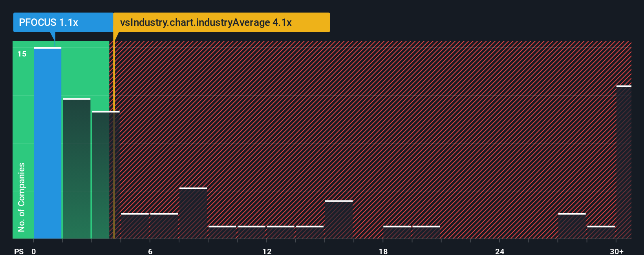Screen dimensions: 644x255
Task: Click the PFOCUS 1.1x blue label
Action: [63, 22]
